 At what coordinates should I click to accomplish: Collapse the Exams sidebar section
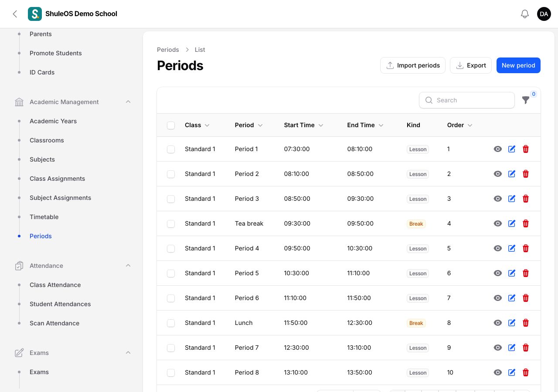tap(128, 353)
